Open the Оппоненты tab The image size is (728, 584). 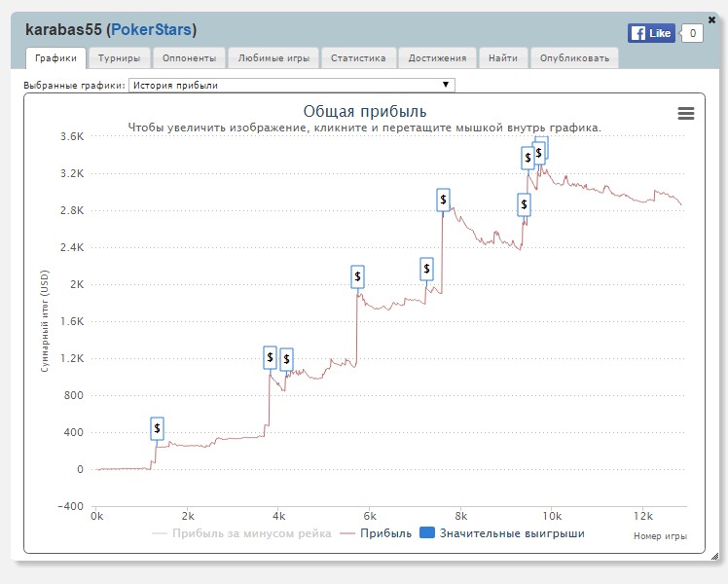click(189, 58)
